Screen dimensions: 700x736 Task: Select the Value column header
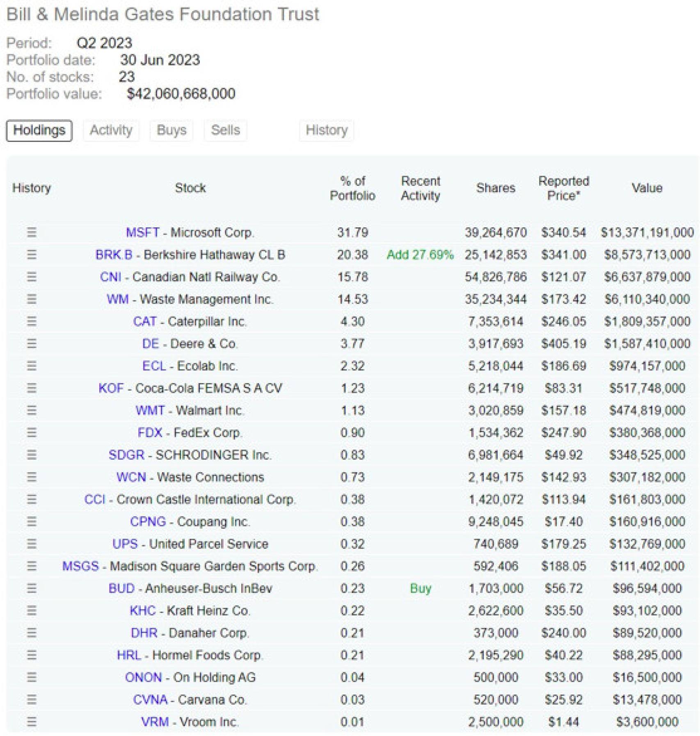tap(647, 188)
